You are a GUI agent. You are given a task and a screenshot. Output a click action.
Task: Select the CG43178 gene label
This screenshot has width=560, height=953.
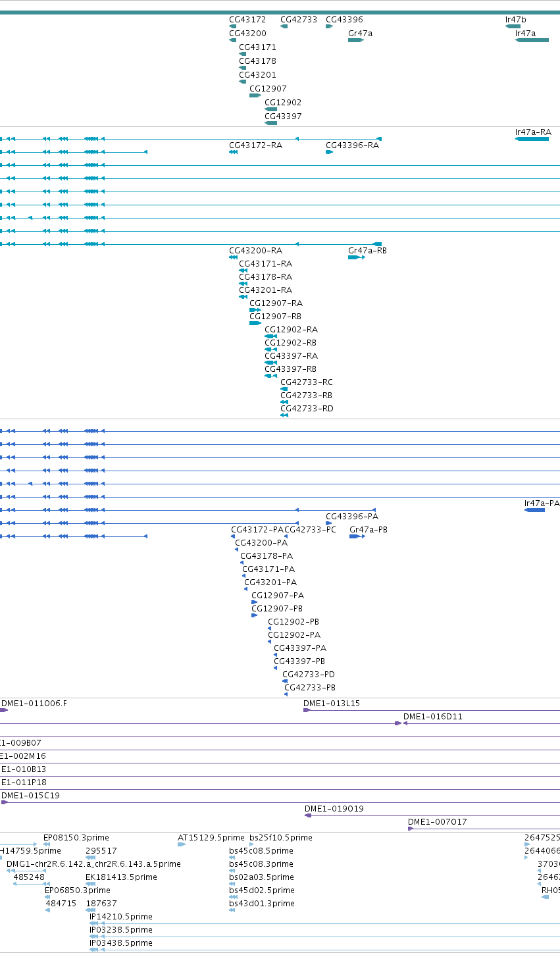click(257, 61)
